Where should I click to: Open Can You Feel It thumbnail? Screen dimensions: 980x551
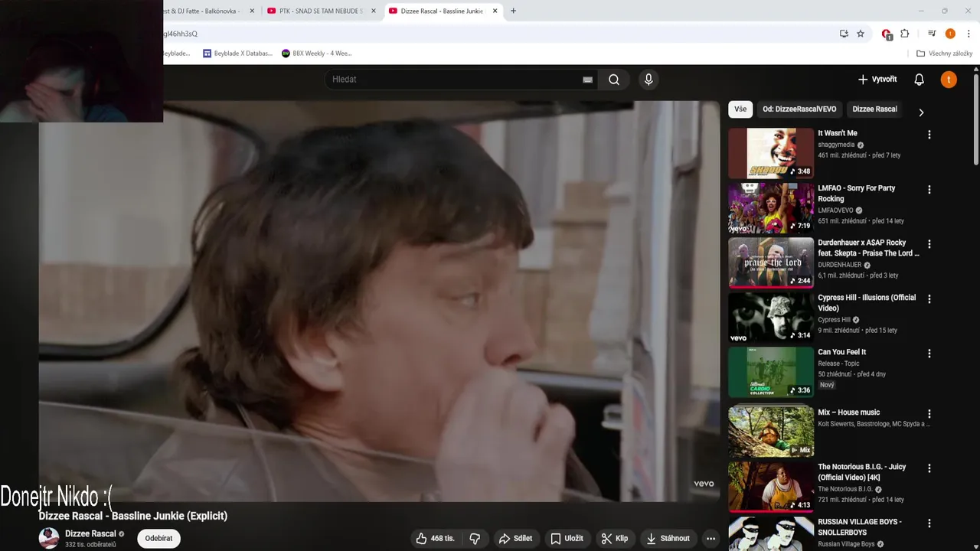click(771, 372)
